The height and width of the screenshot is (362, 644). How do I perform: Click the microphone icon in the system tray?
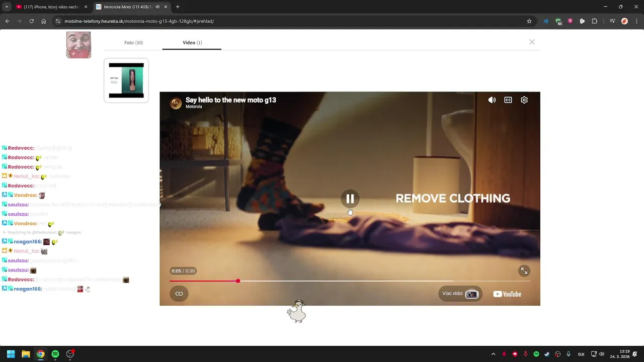click(x=569, y=354)
